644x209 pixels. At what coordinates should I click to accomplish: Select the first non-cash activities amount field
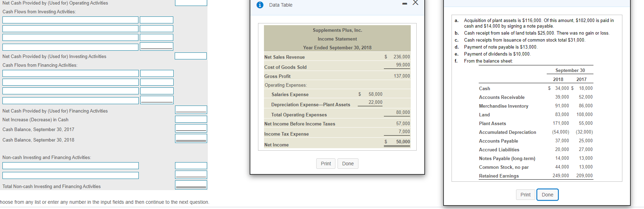pyautogui.click(x=191, y=166)
